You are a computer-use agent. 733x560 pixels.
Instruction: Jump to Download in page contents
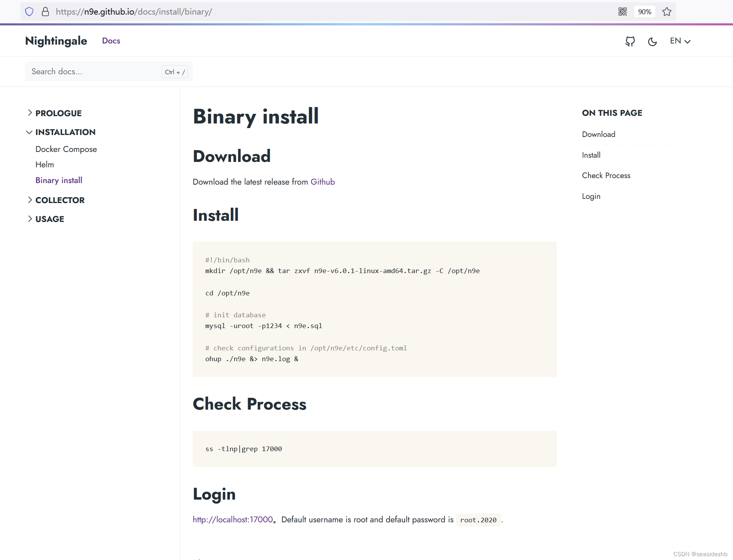[598, 134]
